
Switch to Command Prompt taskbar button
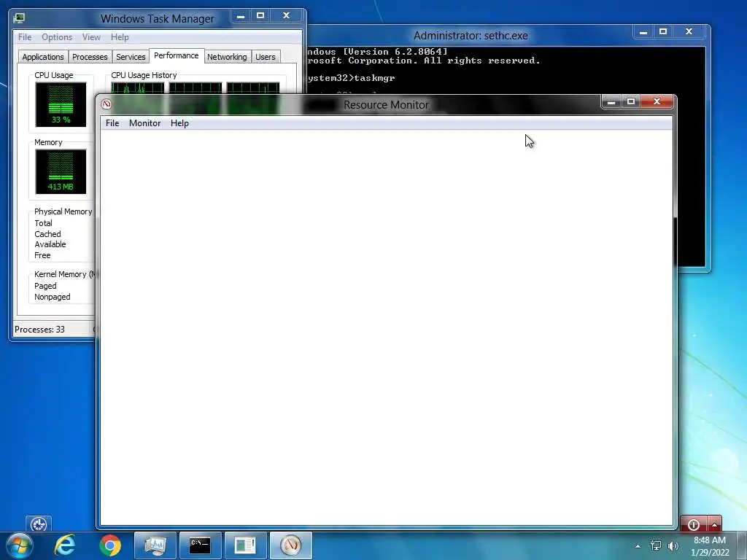tap(200, 545)
